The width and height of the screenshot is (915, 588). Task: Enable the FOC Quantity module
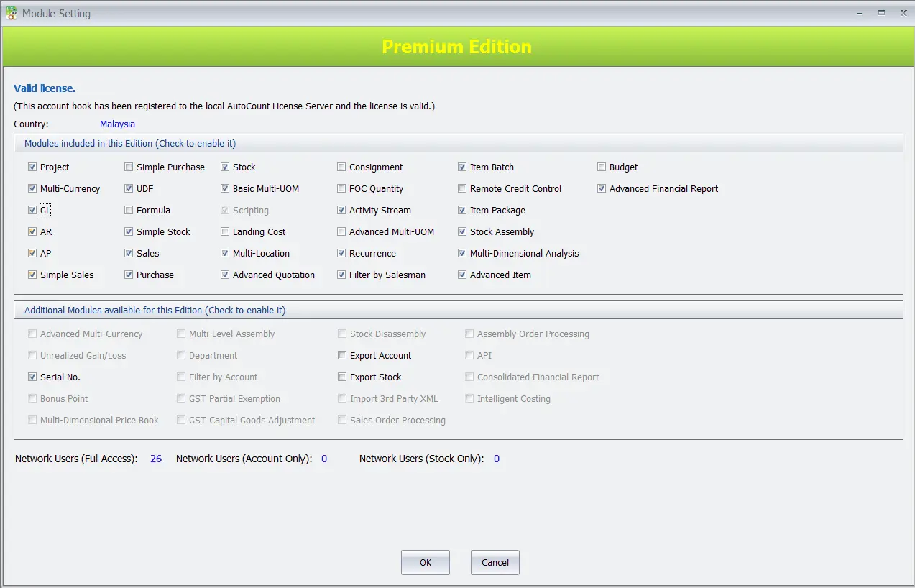point(341,188)
